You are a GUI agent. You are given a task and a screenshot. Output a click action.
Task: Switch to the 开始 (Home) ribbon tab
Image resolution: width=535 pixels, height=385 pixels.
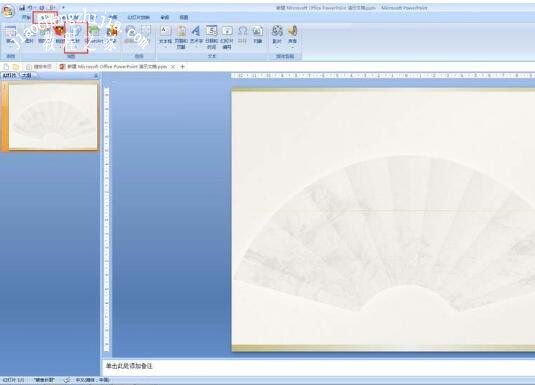point(26,17)
